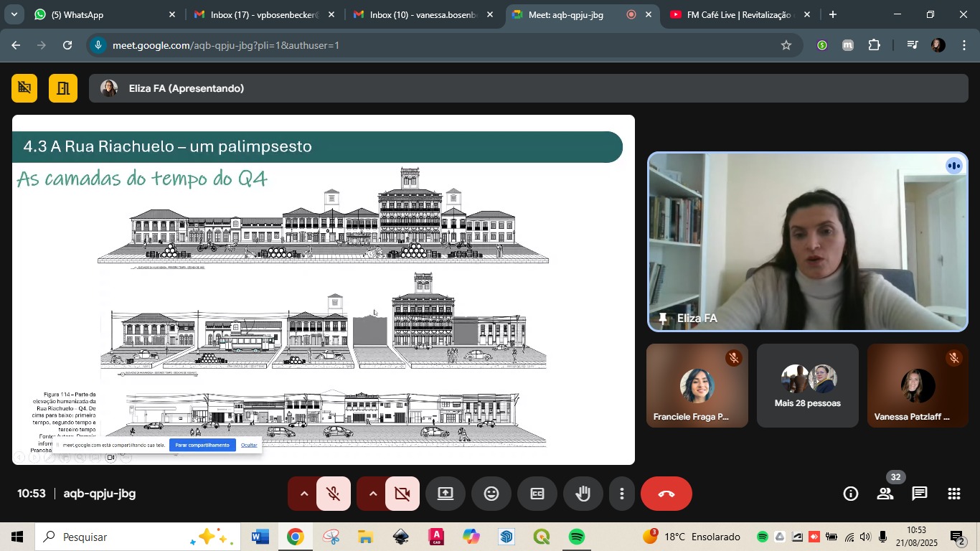Image resolution: width=980 pixels, height=551 pixels.
Task: Expand the camera video settings arrow
Action: 372,494
